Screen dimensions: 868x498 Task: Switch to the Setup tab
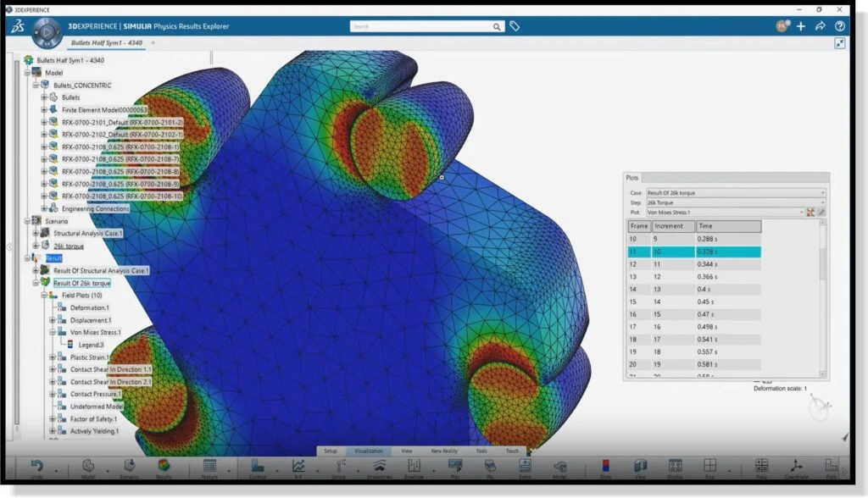click(331, 451)
